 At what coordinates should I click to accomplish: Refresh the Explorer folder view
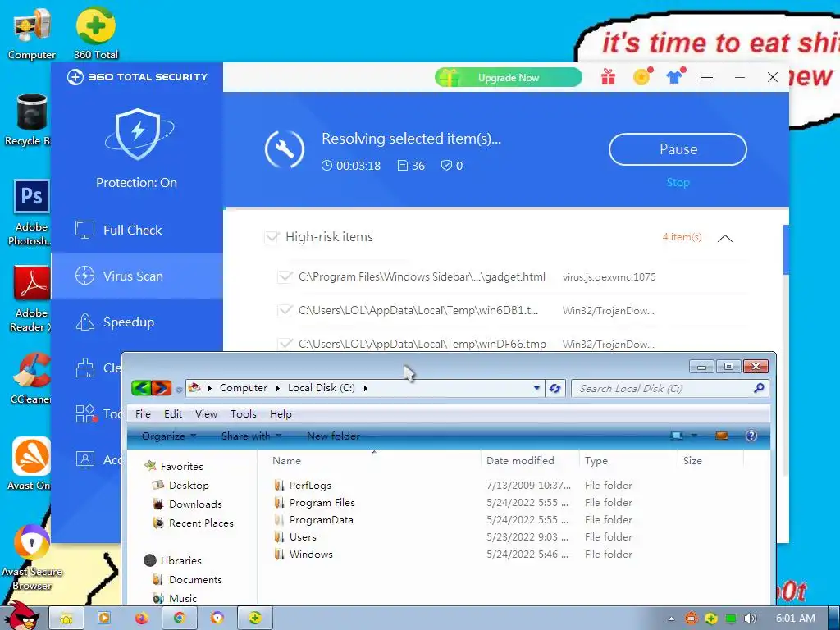pos(555,388)
